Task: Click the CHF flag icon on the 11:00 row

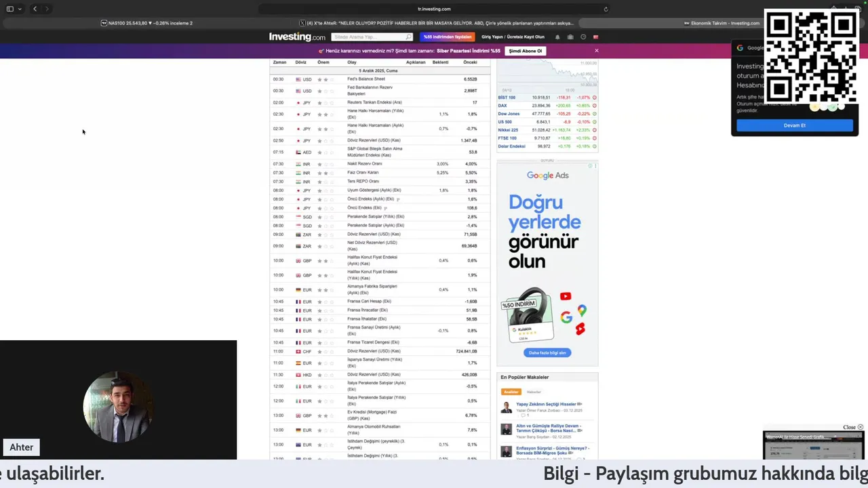Action: click(x=298, y=351)
